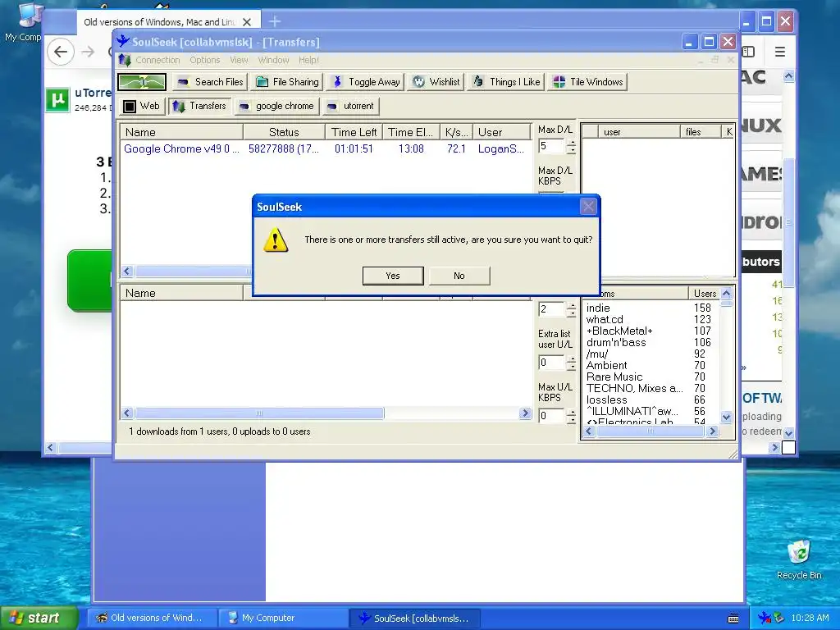This screenshot has width=840, height=630.
Task: Go back in the browser window
Action: (x=60, y=52)
